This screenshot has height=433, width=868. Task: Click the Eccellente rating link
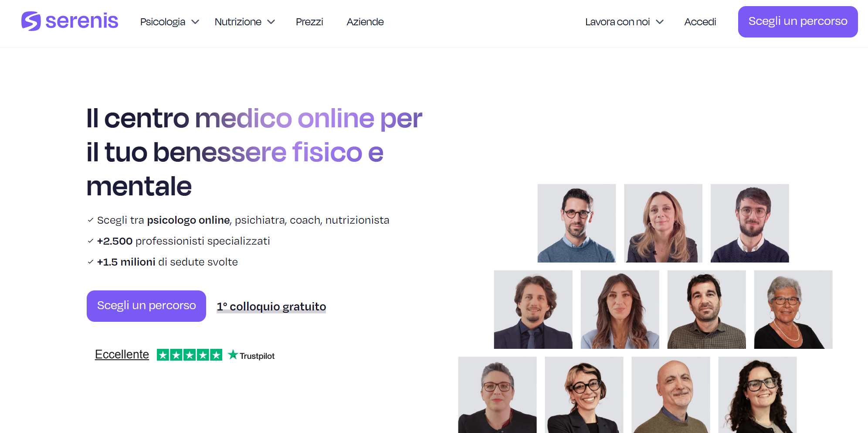tap(122, 355)
